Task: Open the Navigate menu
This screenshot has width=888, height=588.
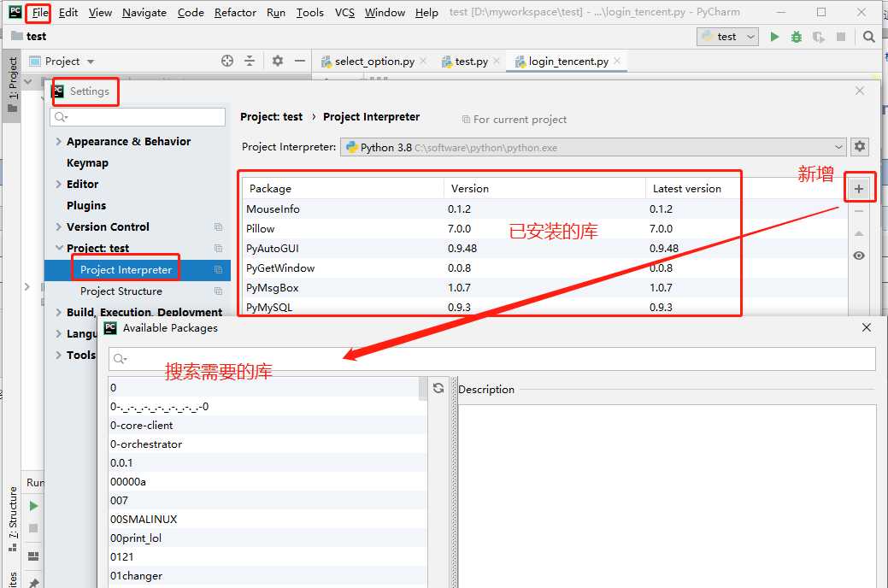Action: point(144,13)
